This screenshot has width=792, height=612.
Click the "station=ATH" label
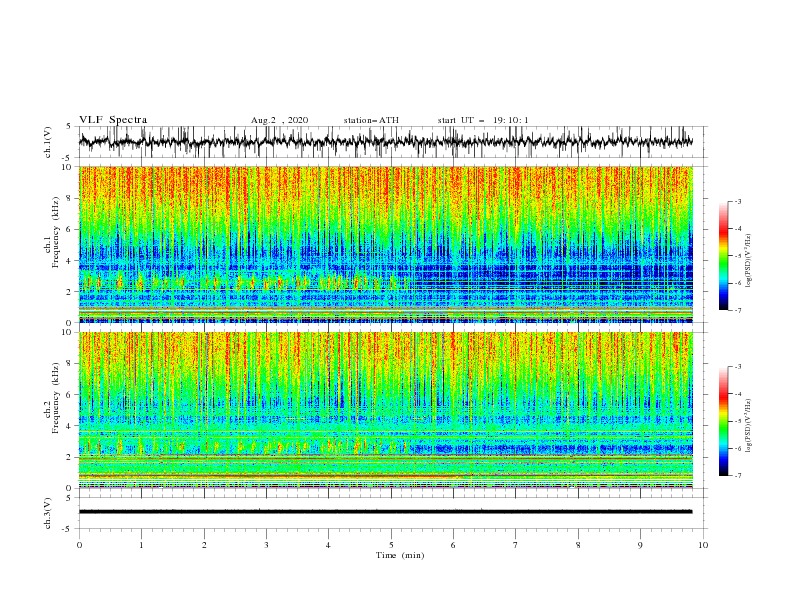coord(371,120)
